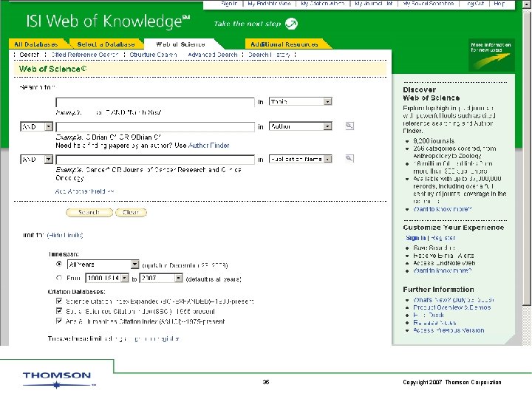532x399 pixels.
Task: Toggle Arts & Humanities Citation Index checkbox
Action: tap(59, 321)
